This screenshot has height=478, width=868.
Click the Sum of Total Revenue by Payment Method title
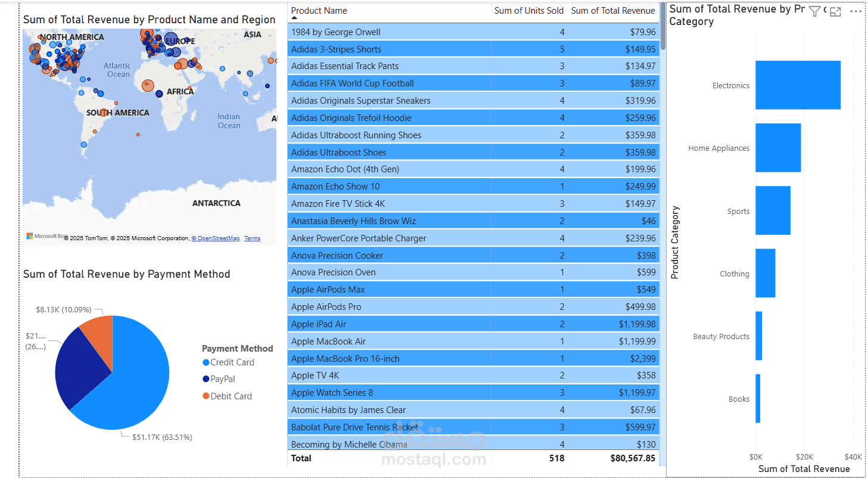click(126, 274)
